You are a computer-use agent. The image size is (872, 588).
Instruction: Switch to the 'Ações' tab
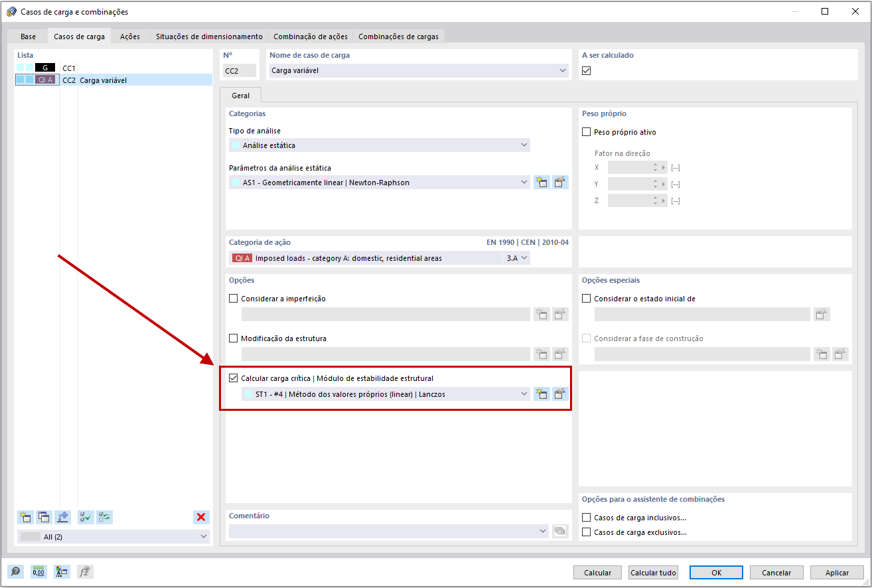[x=129, y=37]
